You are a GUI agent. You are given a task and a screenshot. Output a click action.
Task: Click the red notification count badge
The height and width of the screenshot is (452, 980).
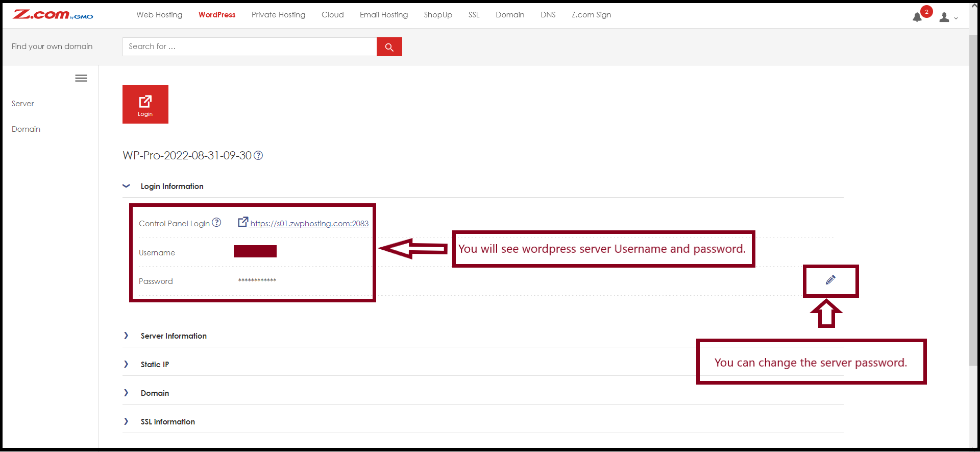(x=927, y=11)
